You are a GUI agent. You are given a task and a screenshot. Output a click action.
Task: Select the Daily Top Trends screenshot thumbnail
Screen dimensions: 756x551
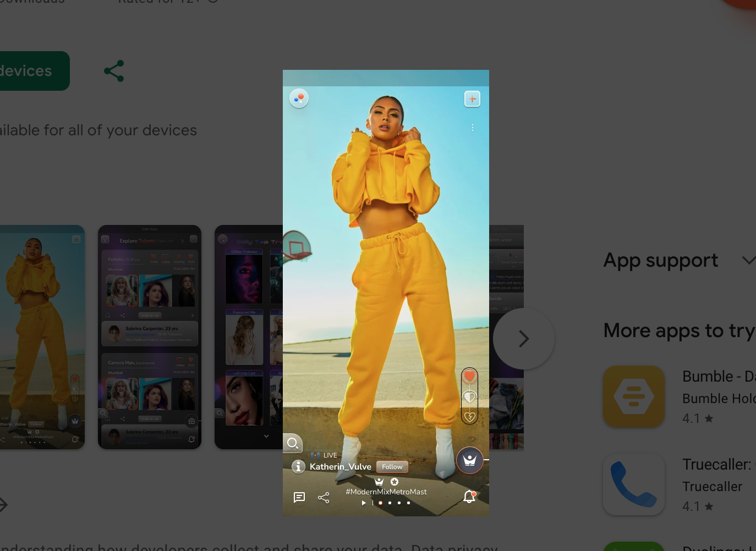249,337
